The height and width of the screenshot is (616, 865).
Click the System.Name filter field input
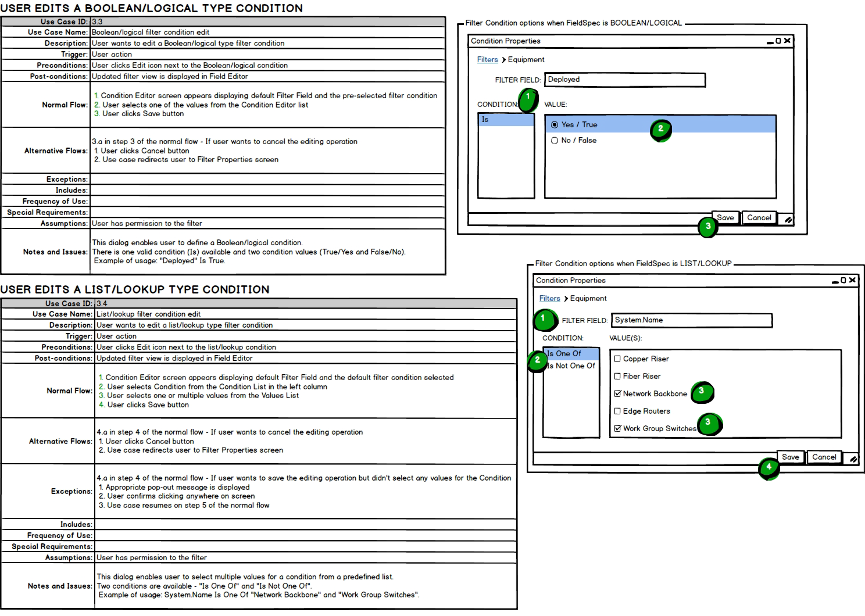(x=692, y=320)
